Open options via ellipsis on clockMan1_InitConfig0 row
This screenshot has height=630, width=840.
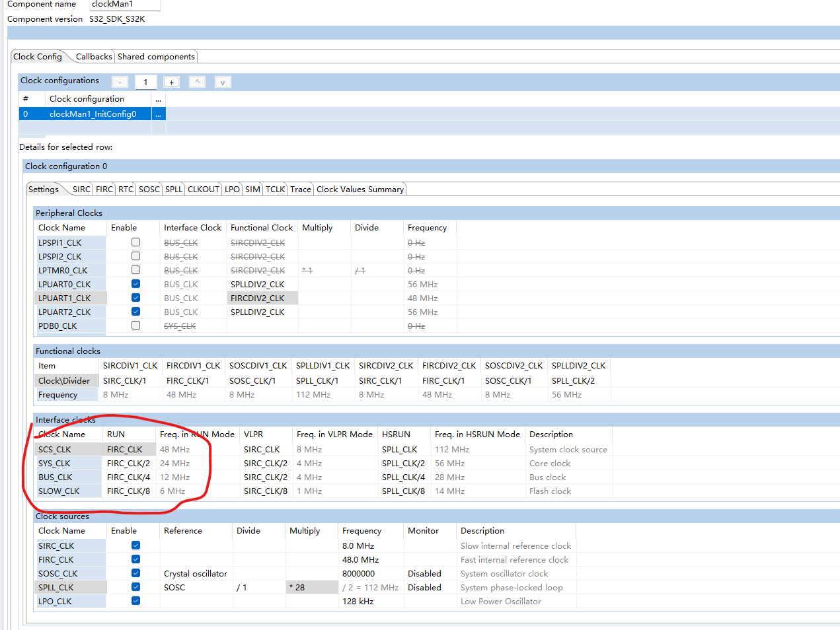click(158, 114)
